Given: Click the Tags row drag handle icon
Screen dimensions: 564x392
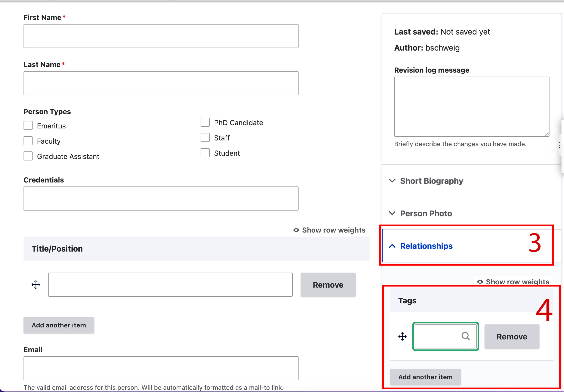Looking at the screenshot, I should pos(402,336).
